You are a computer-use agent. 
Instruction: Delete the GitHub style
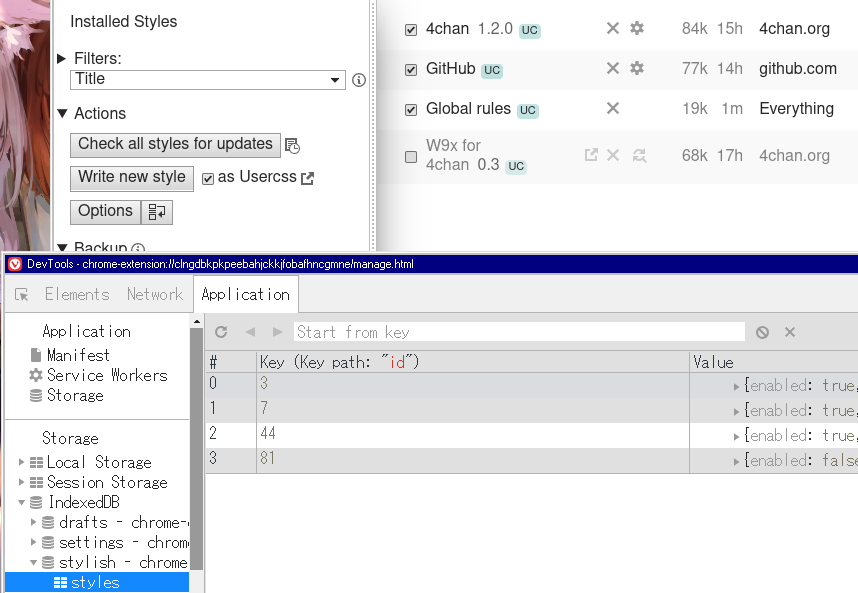tap(613, 69)
